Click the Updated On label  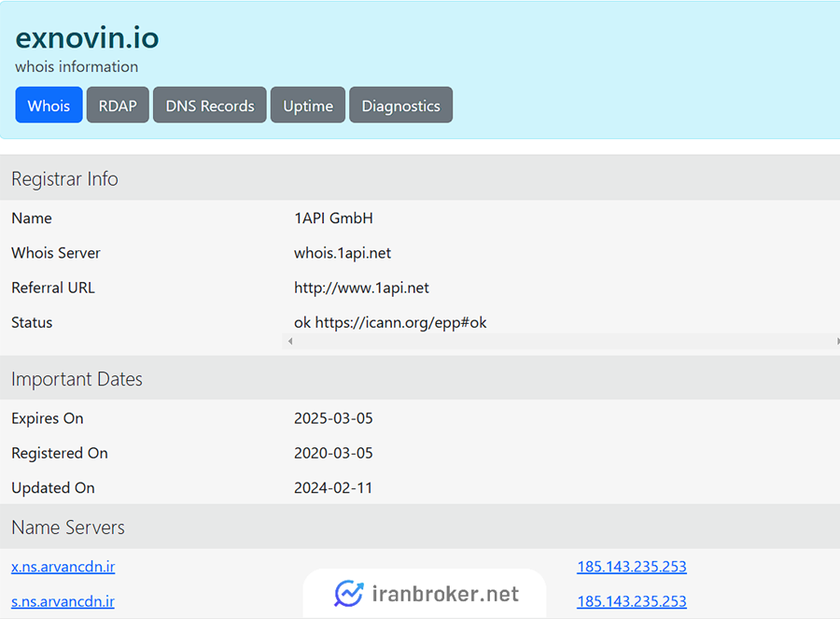[x=53, y=487]
